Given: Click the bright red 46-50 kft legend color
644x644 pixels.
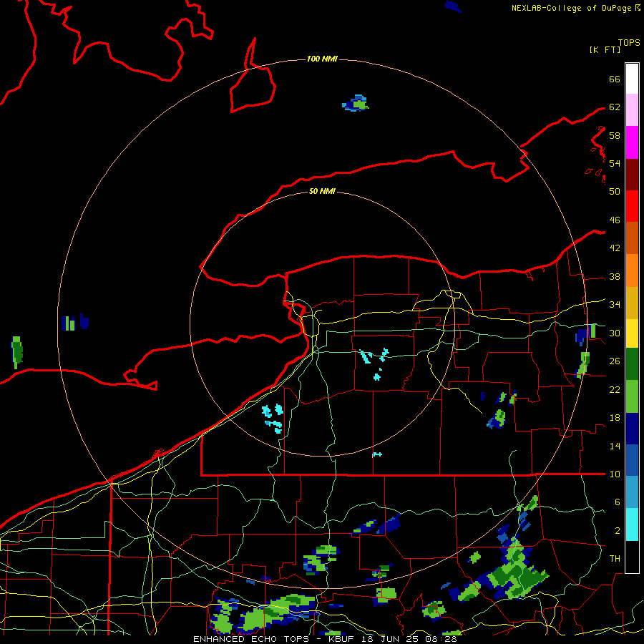Looking at the screenshot, I should (632, 206).
